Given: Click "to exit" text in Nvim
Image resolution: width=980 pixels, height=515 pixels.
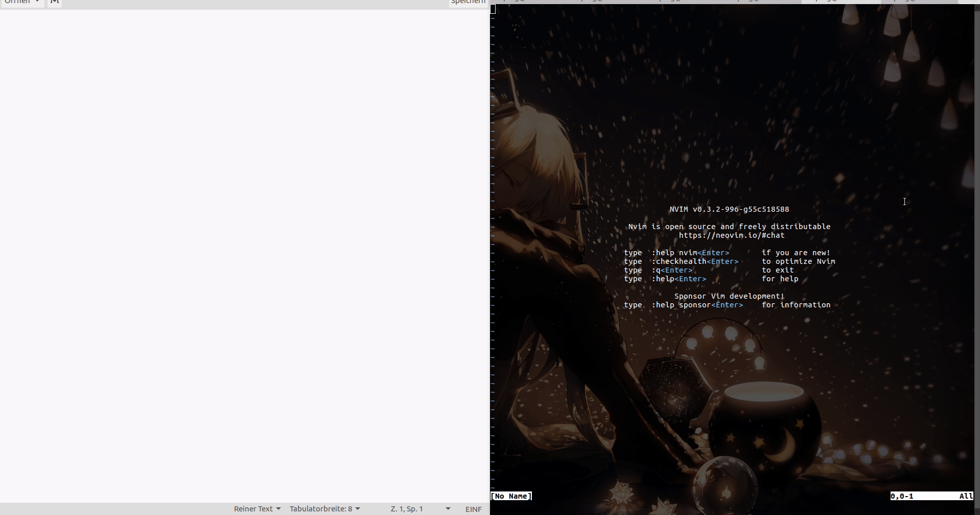Looking at the screenshot, I should (x=778, y=270).
